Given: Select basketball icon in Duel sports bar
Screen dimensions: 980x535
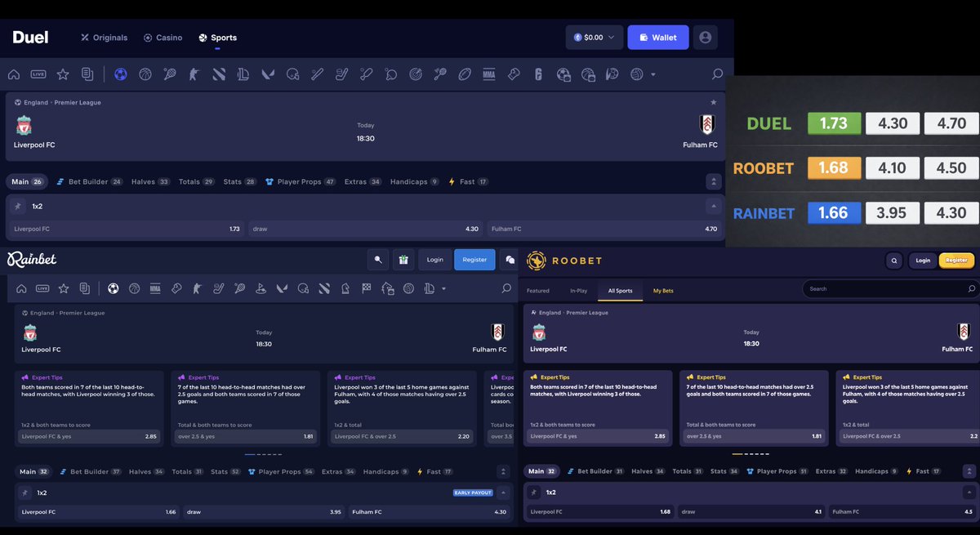Looking at the screenshot, I should click(145, 74).
